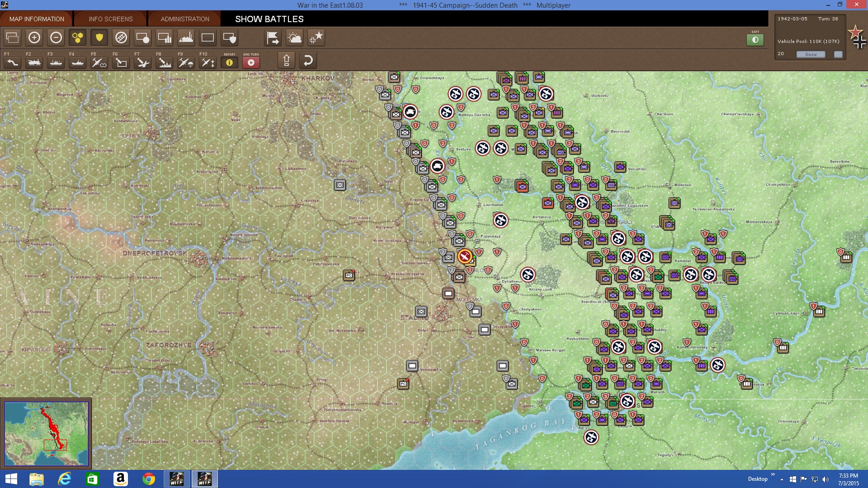Select the Soviet counter near Voloshino
The width and height of the screenshot is (868, 488).
(620, 167)
